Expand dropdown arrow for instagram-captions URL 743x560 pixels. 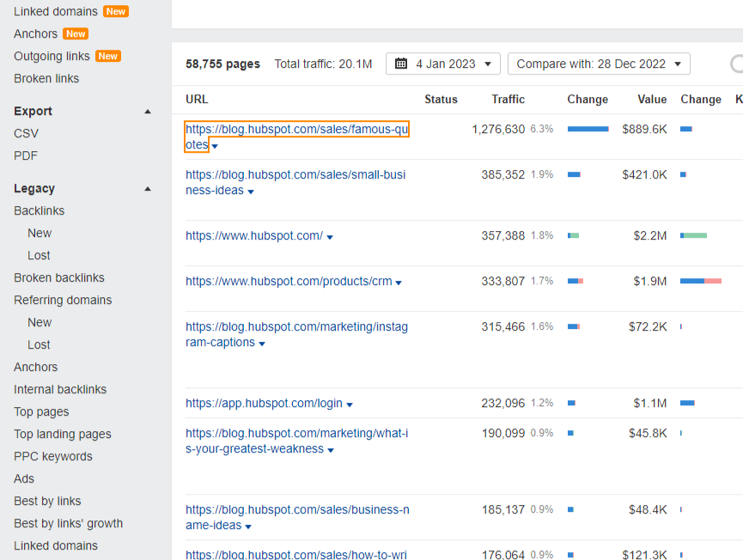click(x=262, y=344)
